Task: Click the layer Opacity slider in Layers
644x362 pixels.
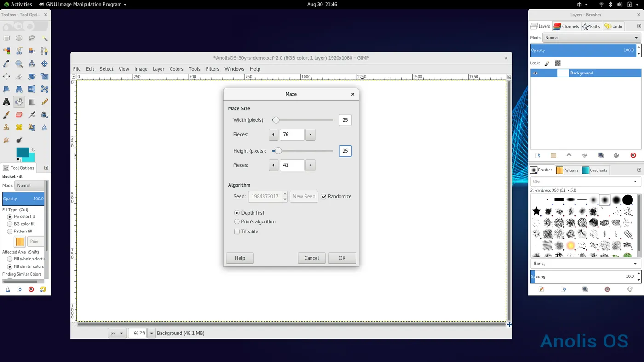Action: click(583, 50)
